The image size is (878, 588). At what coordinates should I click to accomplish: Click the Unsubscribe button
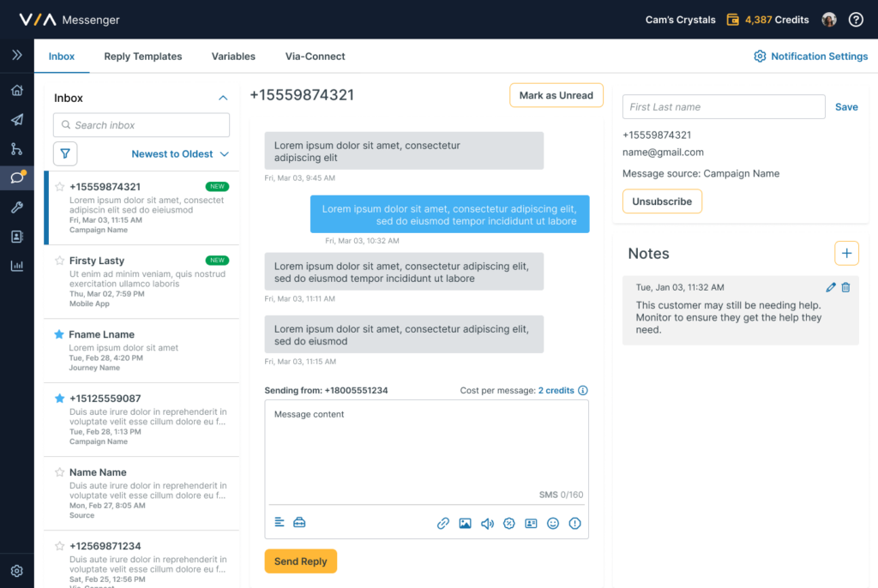(662, 201)
